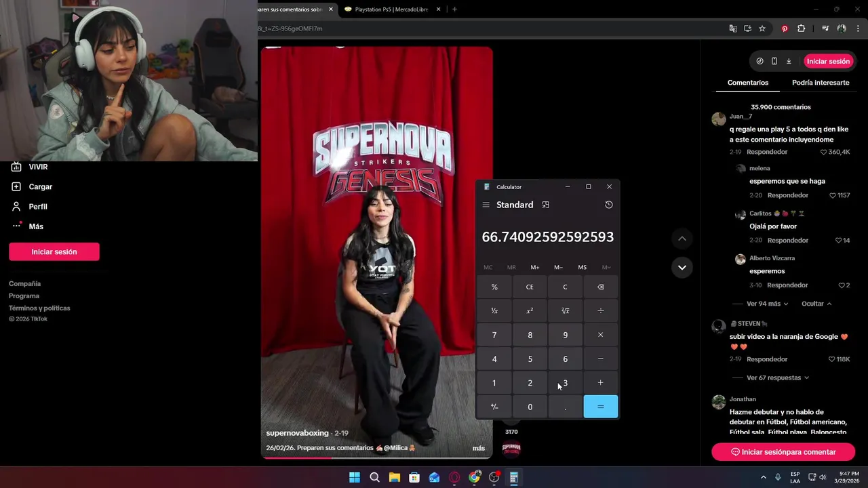This screenshot has height=488, width=868.
Task: Click the multiply key
Action: pos(600,335)
